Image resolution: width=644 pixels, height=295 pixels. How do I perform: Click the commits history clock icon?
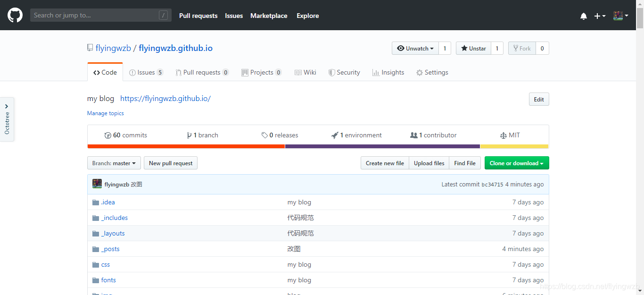[108, 135]
